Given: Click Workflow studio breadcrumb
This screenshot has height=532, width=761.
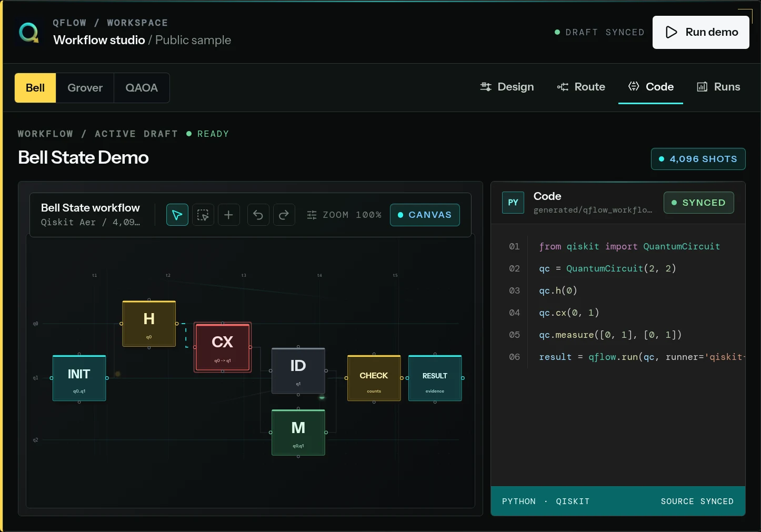Looking at the screenshot, I should point(99,40).
